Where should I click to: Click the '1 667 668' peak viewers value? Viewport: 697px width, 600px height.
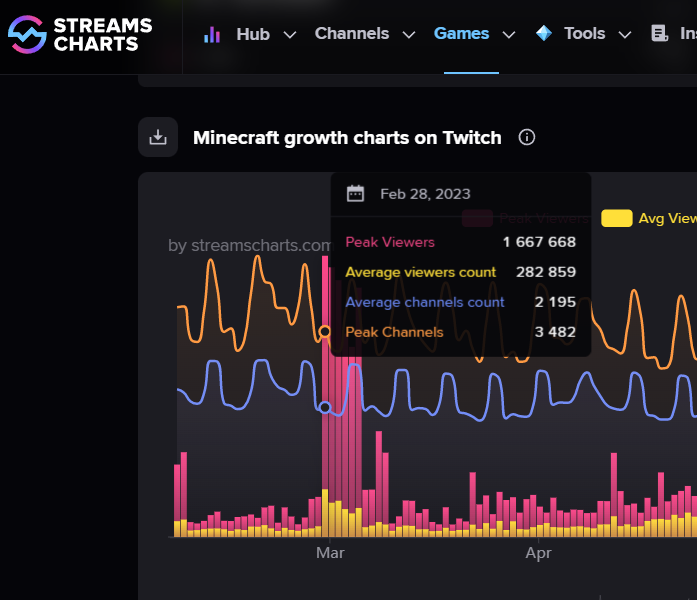pos(539,242)
